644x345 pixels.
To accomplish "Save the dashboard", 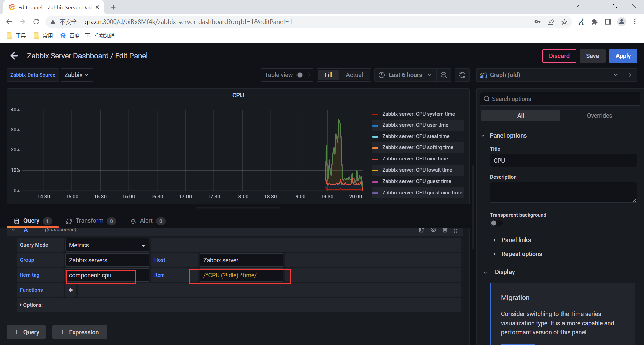I will pos(592,56).
